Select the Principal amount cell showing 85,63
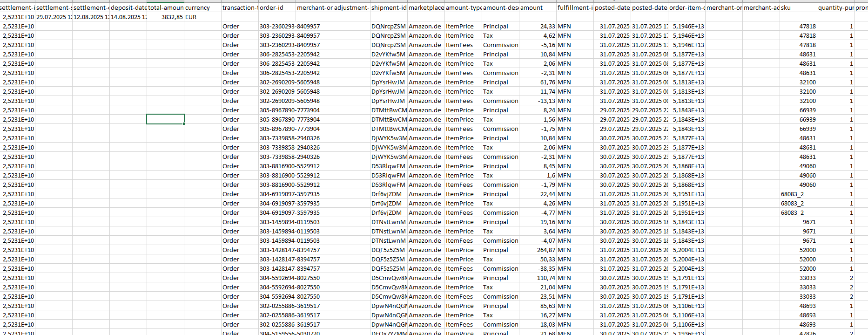Image resolution: width=868 pixels, height=335 pixels. pyautogui.click(x=538, y=306)
